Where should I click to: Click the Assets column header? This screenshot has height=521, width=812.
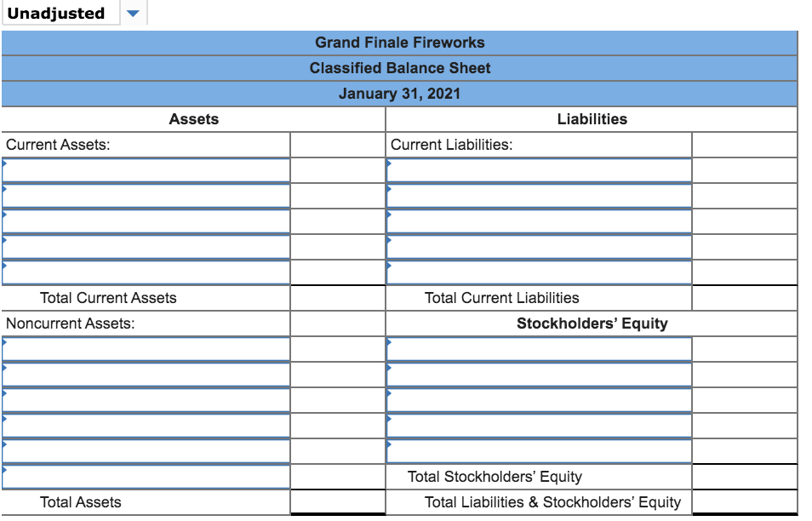[195, 119]
